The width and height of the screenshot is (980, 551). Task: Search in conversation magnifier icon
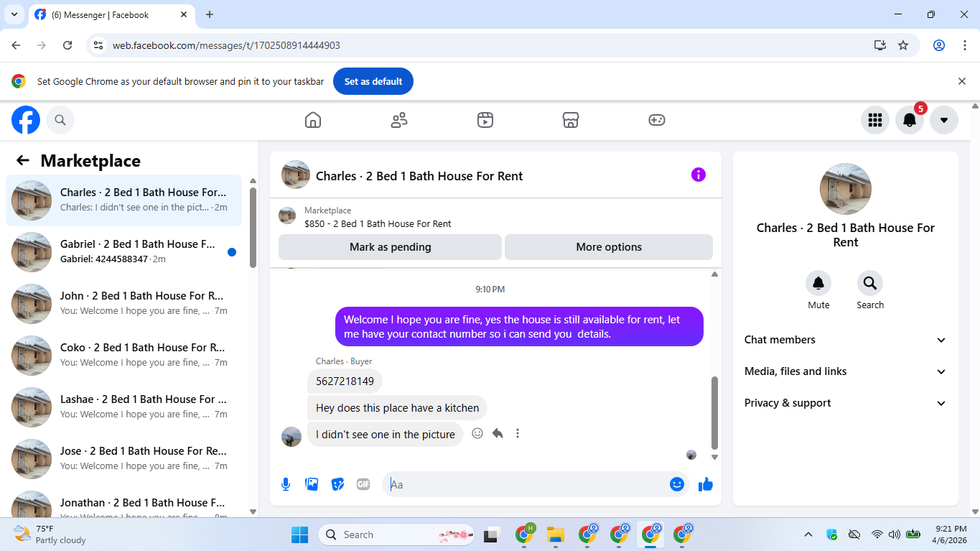coord(870,283)
